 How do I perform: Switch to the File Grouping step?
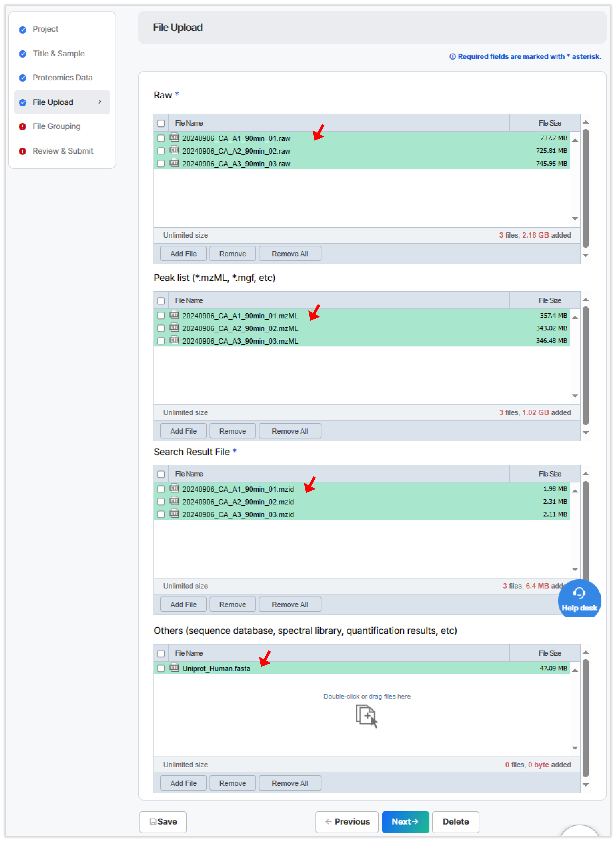click(56, 127)
